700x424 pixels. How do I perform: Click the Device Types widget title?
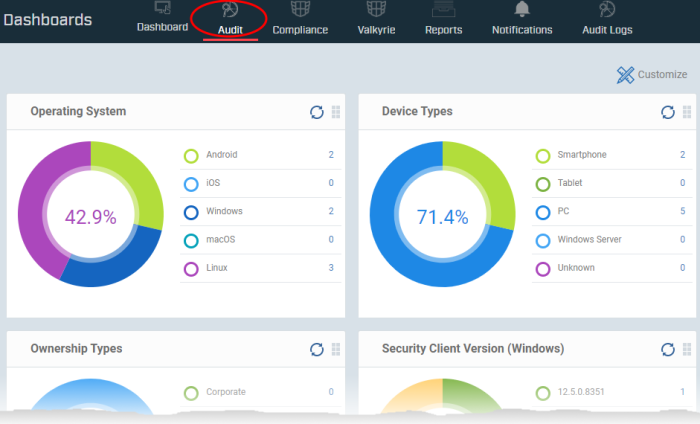417,112
